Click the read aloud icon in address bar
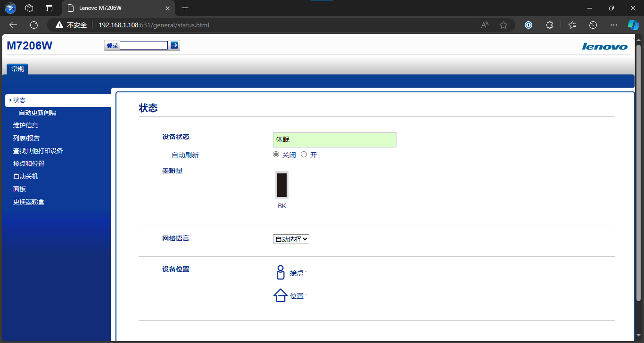 485,25
